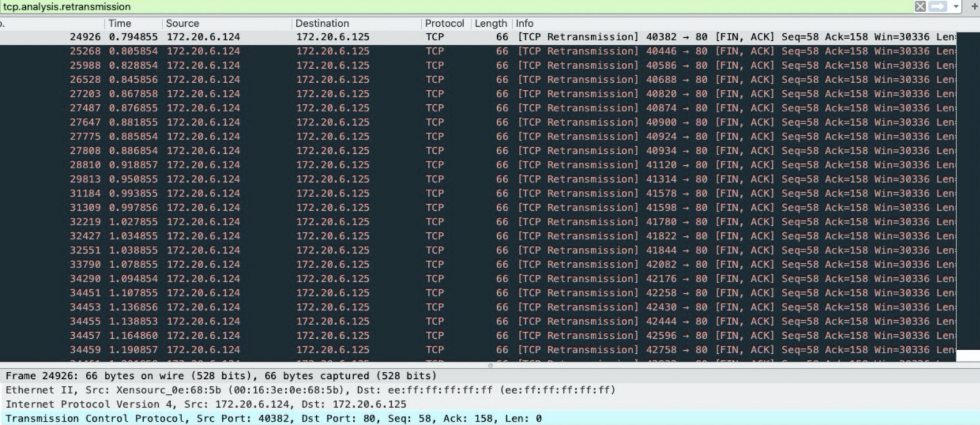Sort packets by the Source column header
Screen dimensions: 980x425
182,23
